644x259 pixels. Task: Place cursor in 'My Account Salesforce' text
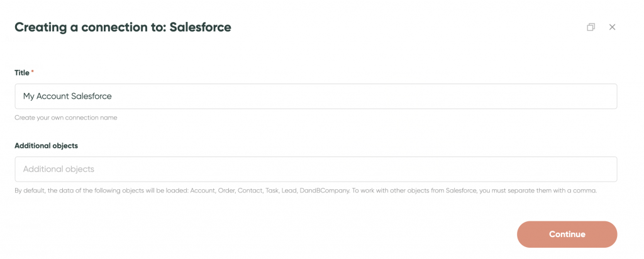67,96
